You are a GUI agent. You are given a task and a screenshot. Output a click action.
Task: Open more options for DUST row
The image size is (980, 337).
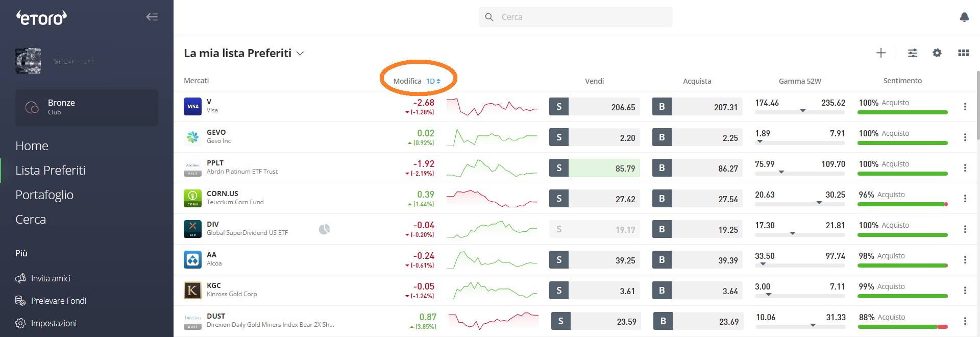(965, 321)
